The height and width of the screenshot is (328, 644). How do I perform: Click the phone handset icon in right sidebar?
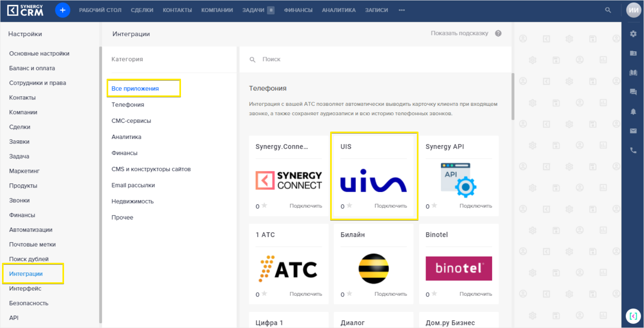[x=633, y=150]
